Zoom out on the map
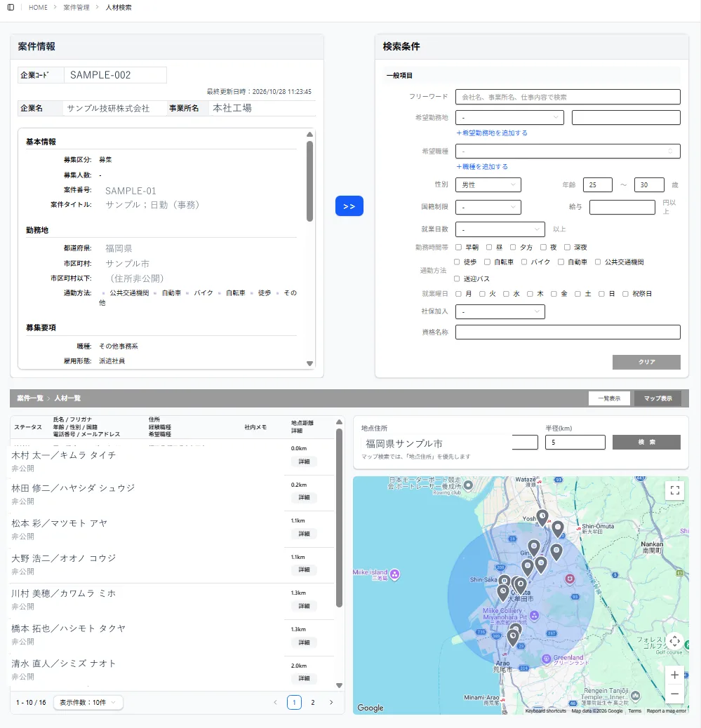Image resolution: width=701 pixels, height=728 pixels. pyautogui.click(x=674, y=694)
